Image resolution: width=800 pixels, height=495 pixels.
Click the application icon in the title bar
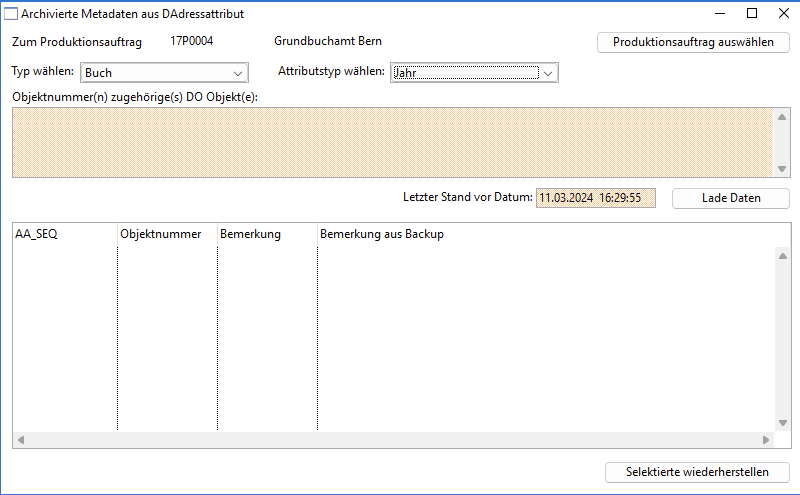pos(12,14)
